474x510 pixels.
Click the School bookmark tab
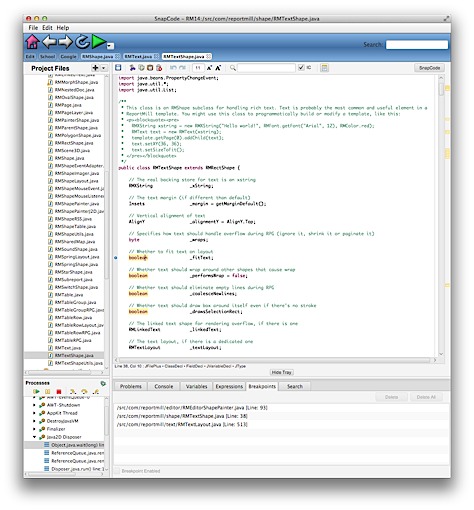tap(48, 57)
